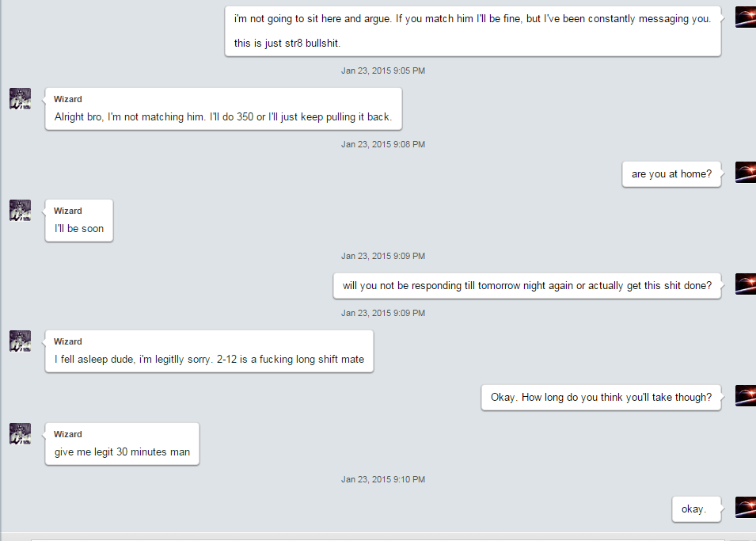Click your avatar next to "will you not be responding"
756x541 pixels.
746,284
